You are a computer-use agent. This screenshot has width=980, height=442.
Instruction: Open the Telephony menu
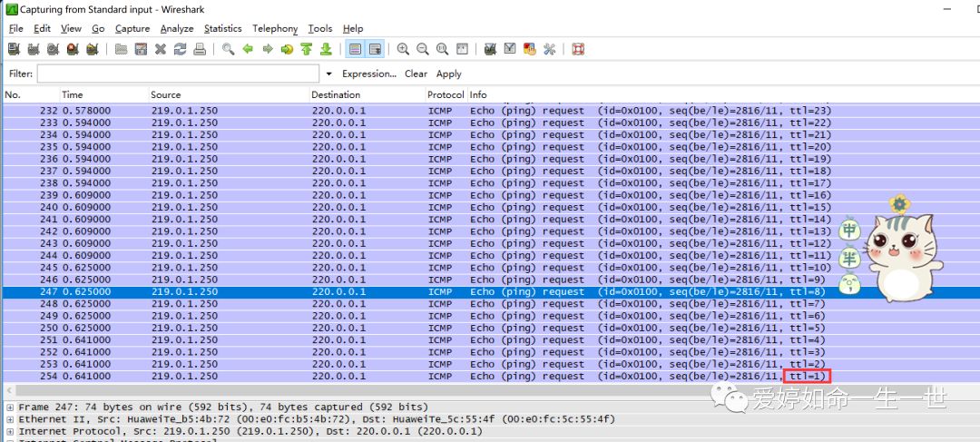pos(275,29)
